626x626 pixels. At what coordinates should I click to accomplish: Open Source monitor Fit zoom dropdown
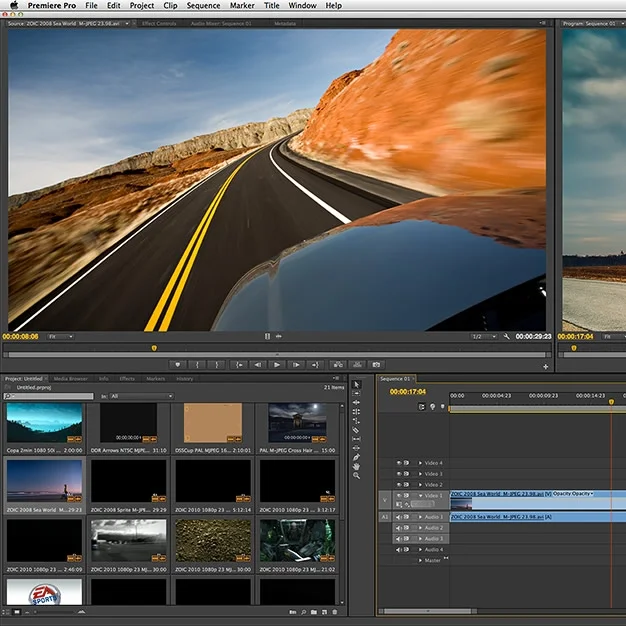pos(60,337)
